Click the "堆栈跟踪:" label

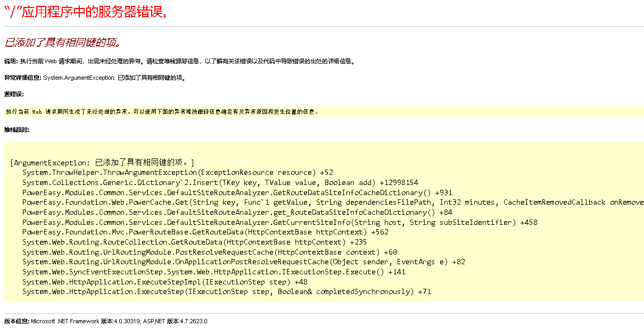(x=17, y=129)
